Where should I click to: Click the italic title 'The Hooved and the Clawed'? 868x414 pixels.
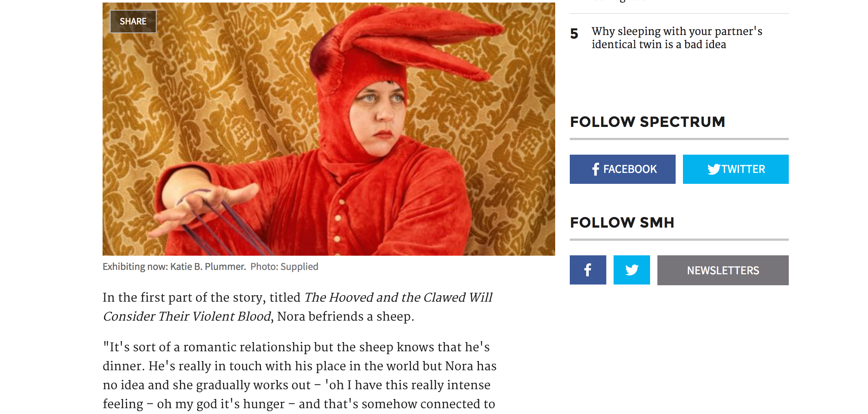(385, 298)
